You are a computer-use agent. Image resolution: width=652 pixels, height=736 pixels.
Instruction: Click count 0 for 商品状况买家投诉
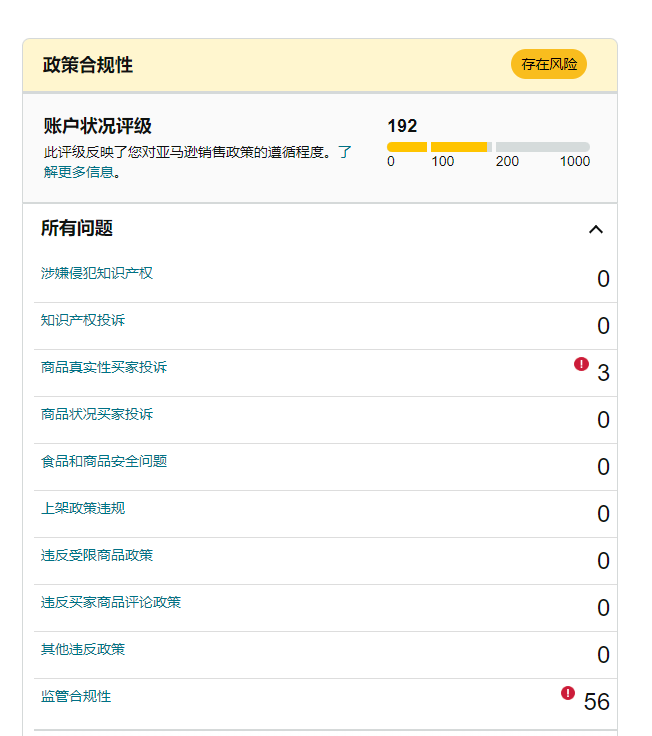pos(603,420)
